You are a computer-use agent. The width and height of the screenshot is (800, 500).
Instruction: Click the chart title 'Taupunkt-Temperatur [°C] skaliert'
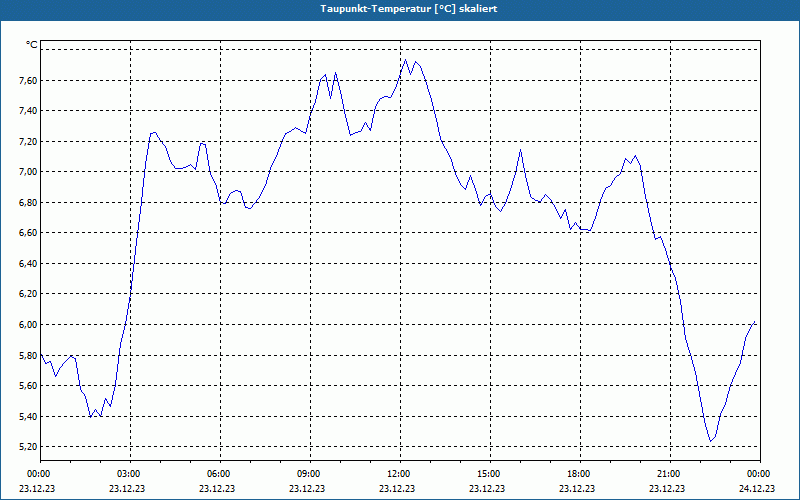[409, 9]
